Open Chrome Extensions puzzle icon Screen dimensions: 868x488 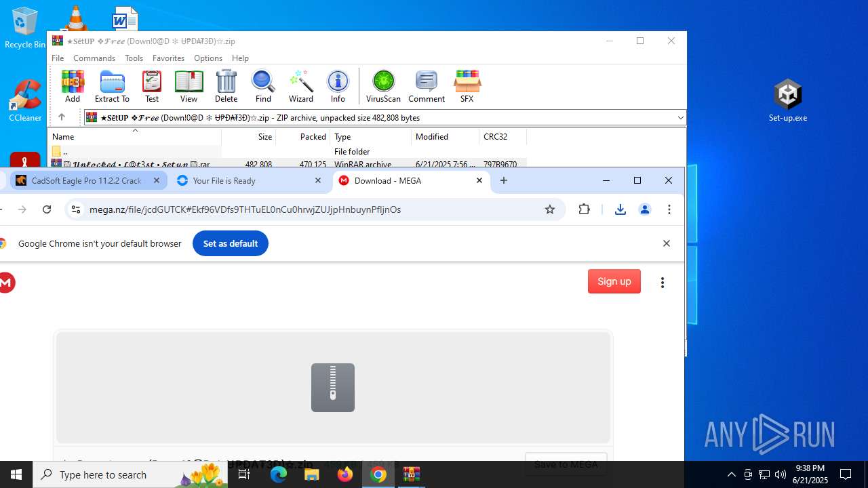[x=585, y=209]
